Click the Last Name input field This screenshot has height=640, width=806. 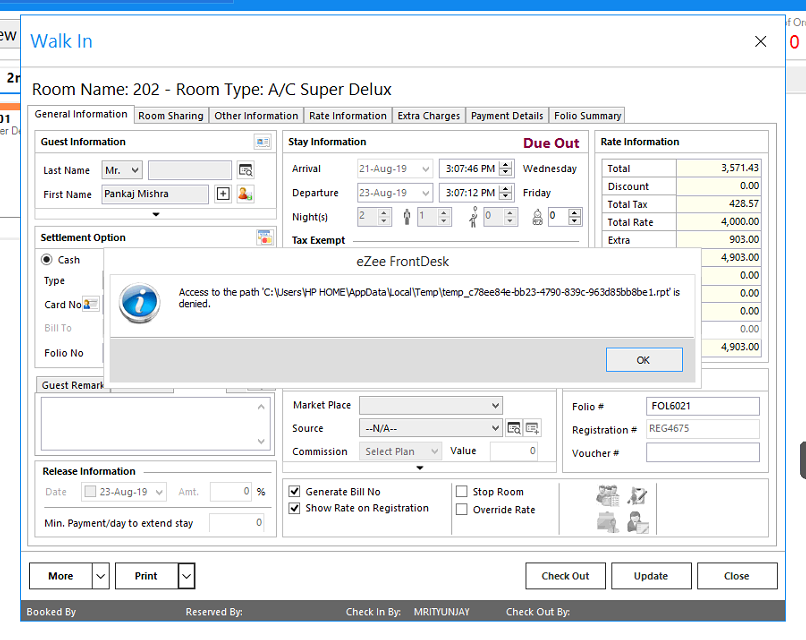pyautogui.click(x=190, y=170)
